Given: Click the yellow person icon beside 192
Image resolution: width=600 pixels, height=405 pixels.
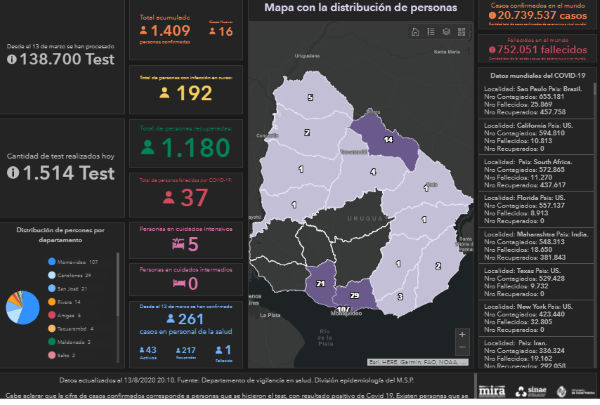Looking at the screenshot, I should point(165,93).
